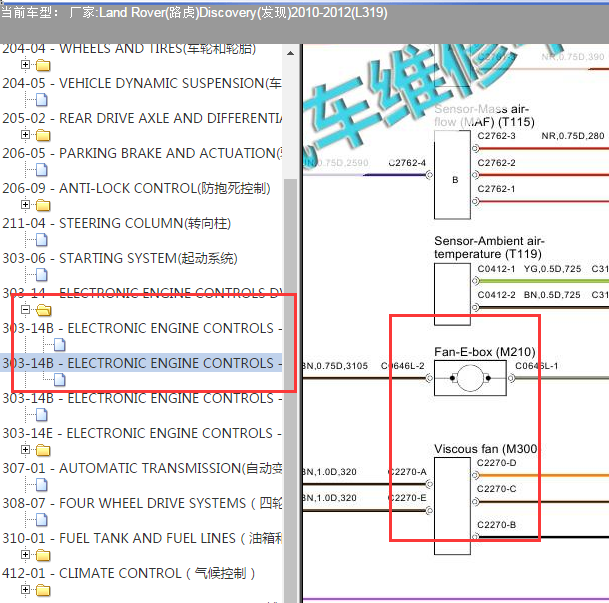This screenshot has width=609, height=603.
Task: Click the folder icon under 412-01 Climate Control
Action: pos(43,590)
